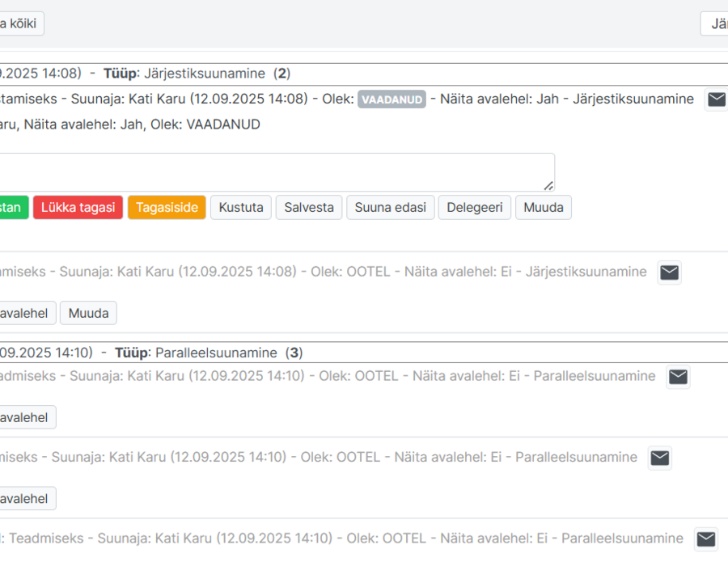728x566 pixels.
Task: Click the Suuna edasi button
Action: (391, 207)
